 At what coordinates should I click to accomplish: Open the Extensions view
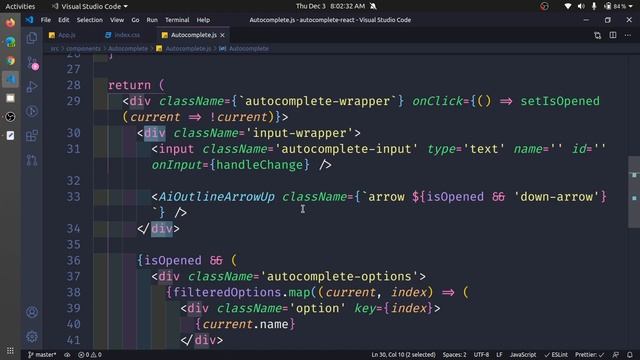point(32,136)
